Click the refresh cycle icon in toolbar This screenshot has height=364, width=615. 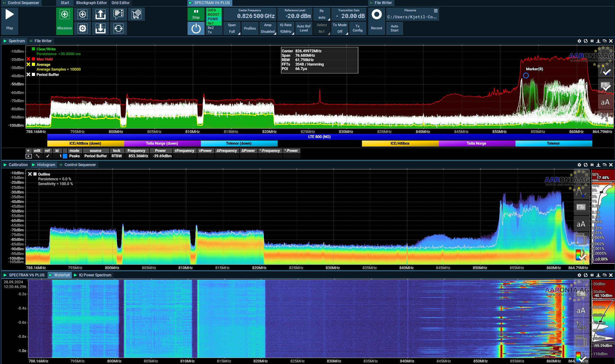[119, 28]
